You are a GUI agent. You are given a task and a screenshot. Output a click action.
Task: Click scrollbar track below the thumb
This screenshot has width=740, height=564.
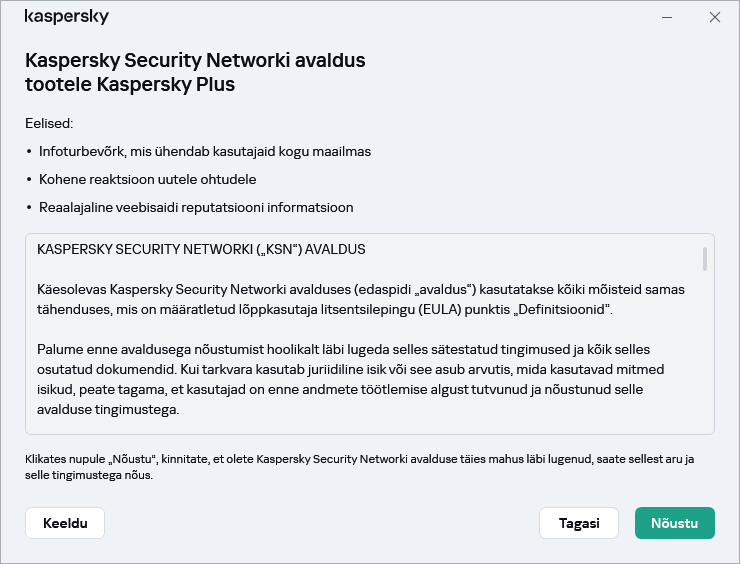point(705,360)
